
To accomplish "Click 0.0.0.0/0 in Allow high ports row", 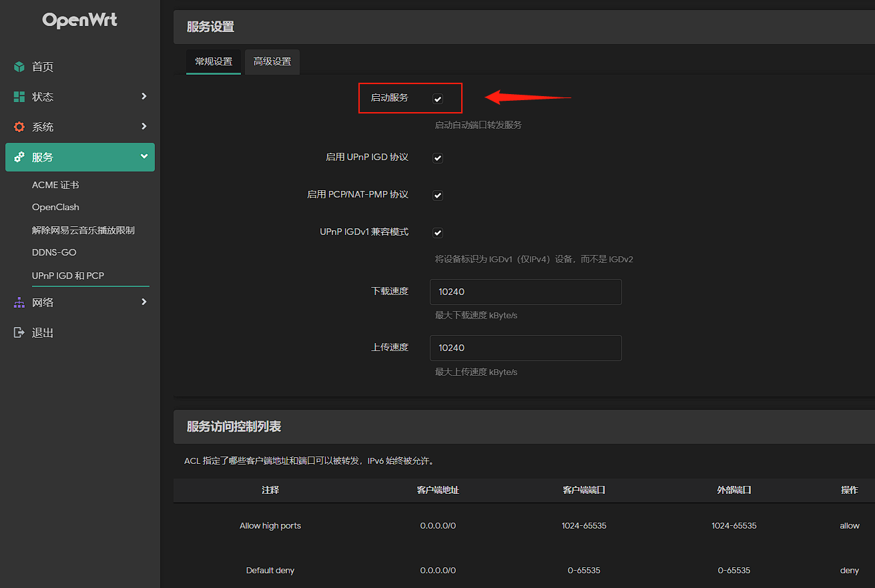I will 438,526.
